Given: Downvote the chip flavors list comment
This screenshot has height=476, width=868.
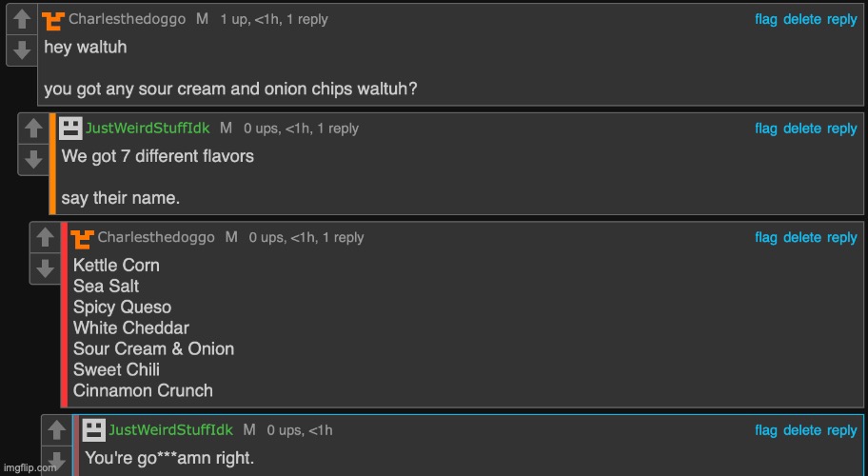Looking at the screenshot, I should [45, 268].
